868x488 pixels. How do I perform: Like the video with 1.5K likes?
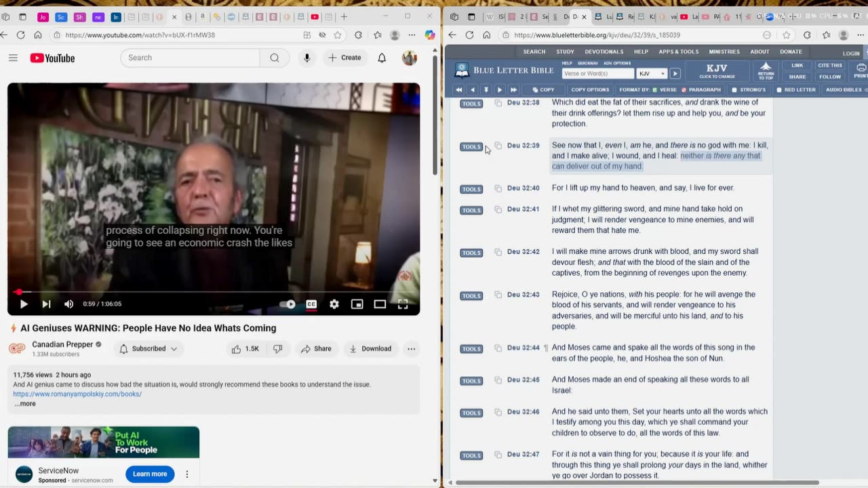click(x=245, y=349)
